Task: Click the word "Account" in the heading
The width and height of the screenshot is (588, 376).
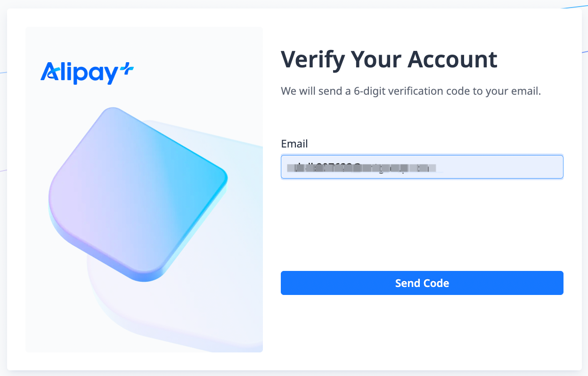Action: (452, 59)
